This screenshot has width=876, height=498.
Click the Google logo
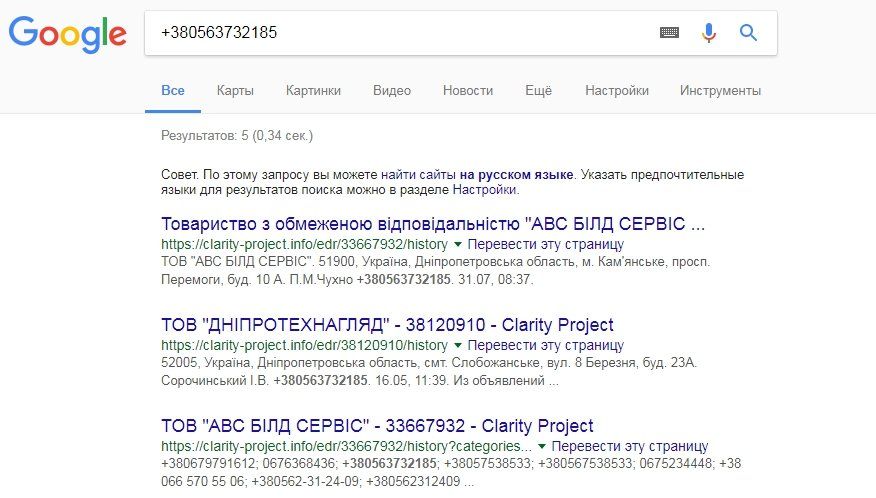tap(68, 34)
